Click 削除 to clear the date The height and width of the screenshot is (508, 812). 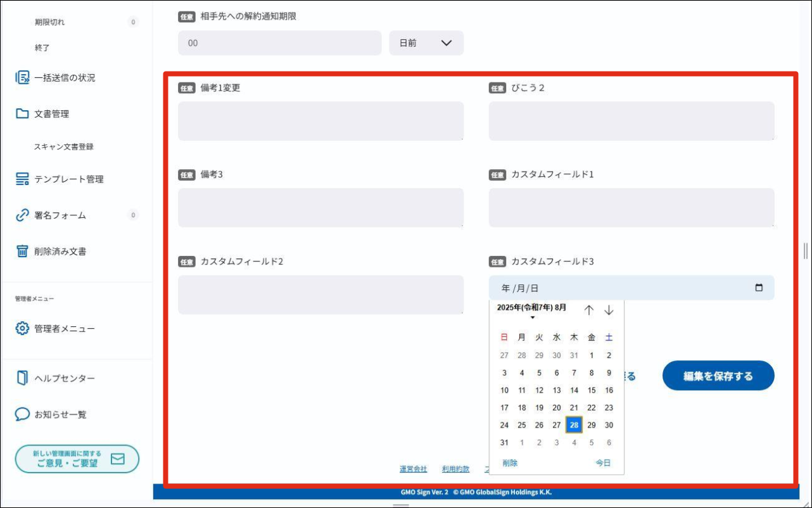509,462
